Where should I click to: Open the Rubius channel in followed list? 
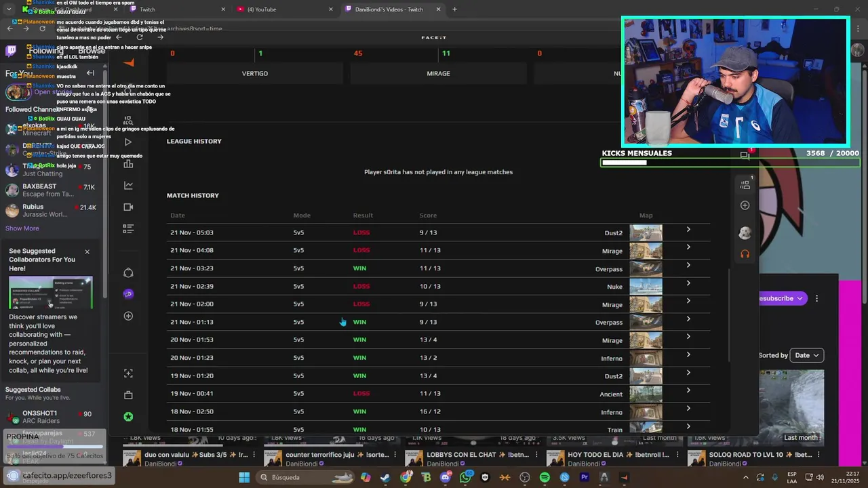51,210
